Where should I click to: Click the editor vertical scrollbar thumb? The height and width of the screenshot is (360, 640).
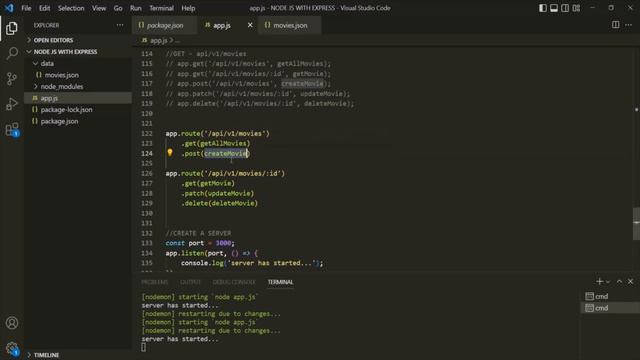point(636,223)
